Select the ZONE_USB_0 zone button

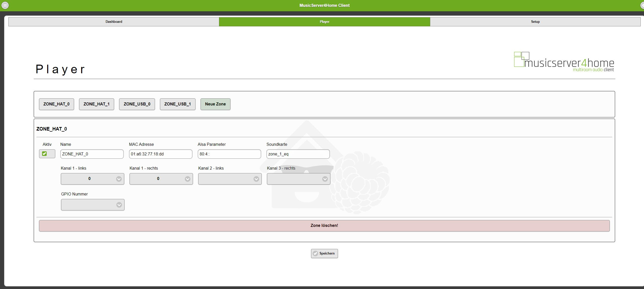click(x=137, y=104)
